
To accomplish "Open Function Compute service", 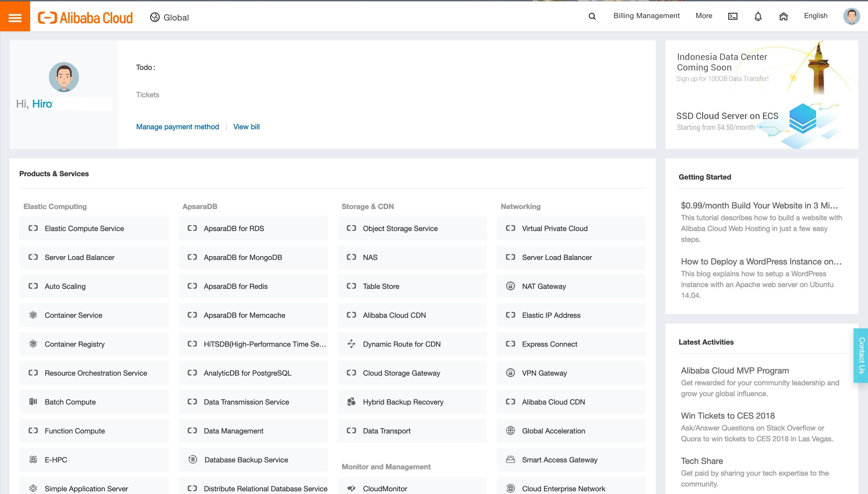I will click(x=94, y=430).
